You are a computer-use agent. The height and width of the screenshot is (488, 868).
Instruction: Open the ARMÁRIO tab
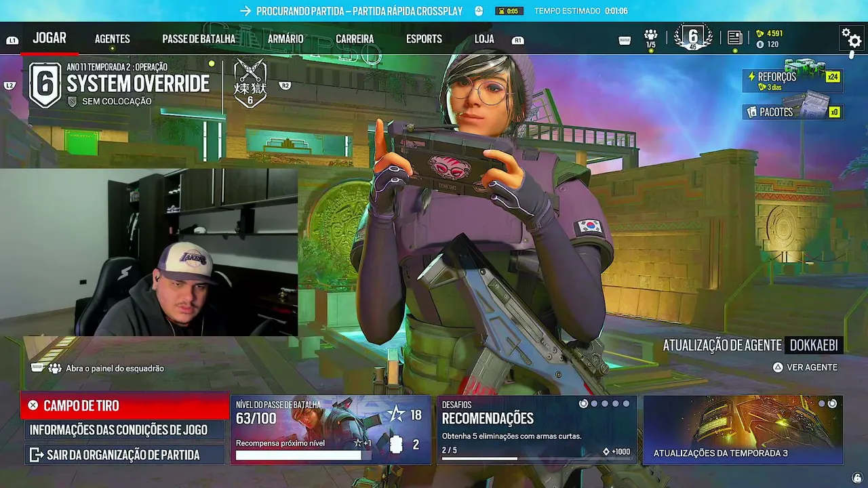(x=285, y=39)
